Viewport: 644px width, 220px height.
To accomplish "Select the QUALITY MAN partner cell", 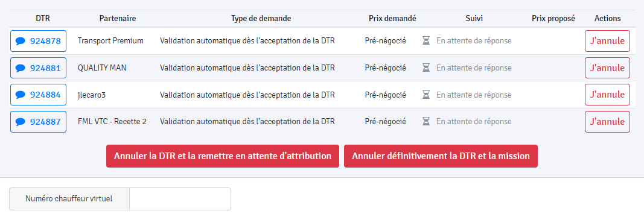I will click(x=102, y=68).
